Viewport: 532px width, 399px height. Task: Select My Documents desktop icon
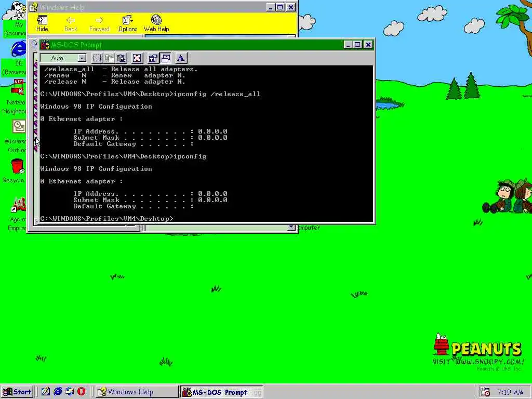click(x=14, y=19)
